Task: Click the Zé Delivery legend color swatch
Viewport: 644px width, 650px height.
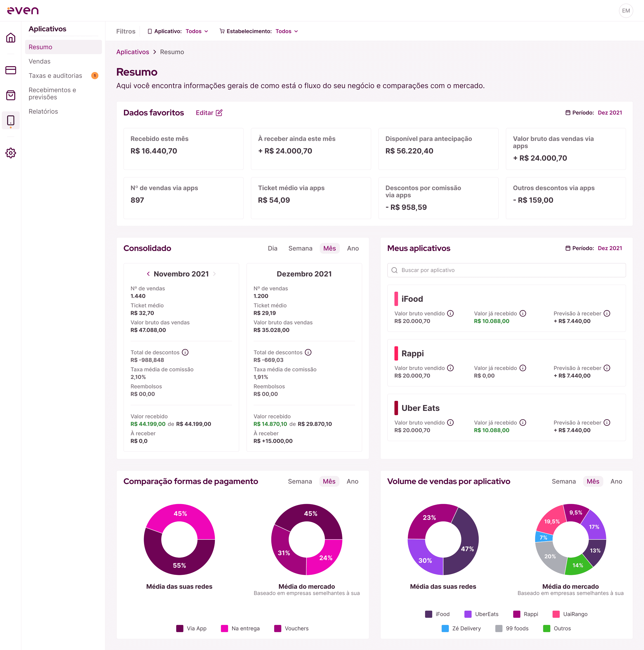Action: click(445, 628)
